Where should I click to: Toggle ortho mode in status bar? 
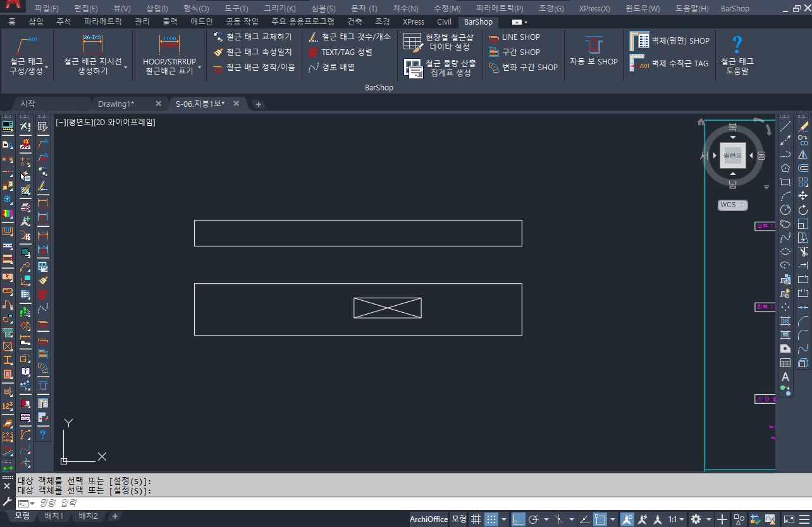tap(518, 519)
